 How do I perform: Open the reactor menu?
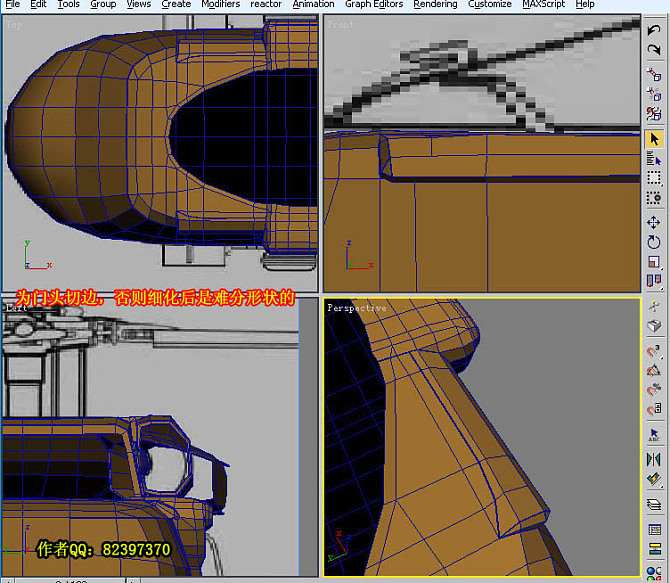(266, 4)
